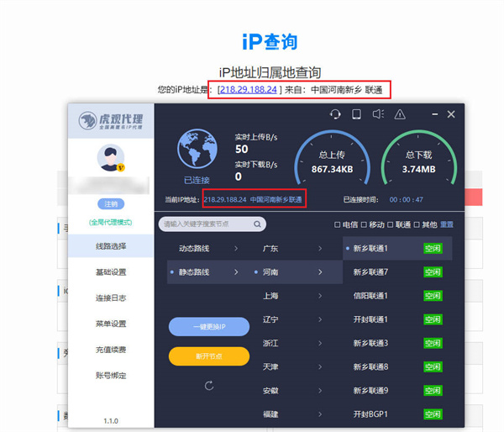Viewport: 504px width, 432px height.
Task: Click the 注销 logout button
Action: (x=111, y=204)
